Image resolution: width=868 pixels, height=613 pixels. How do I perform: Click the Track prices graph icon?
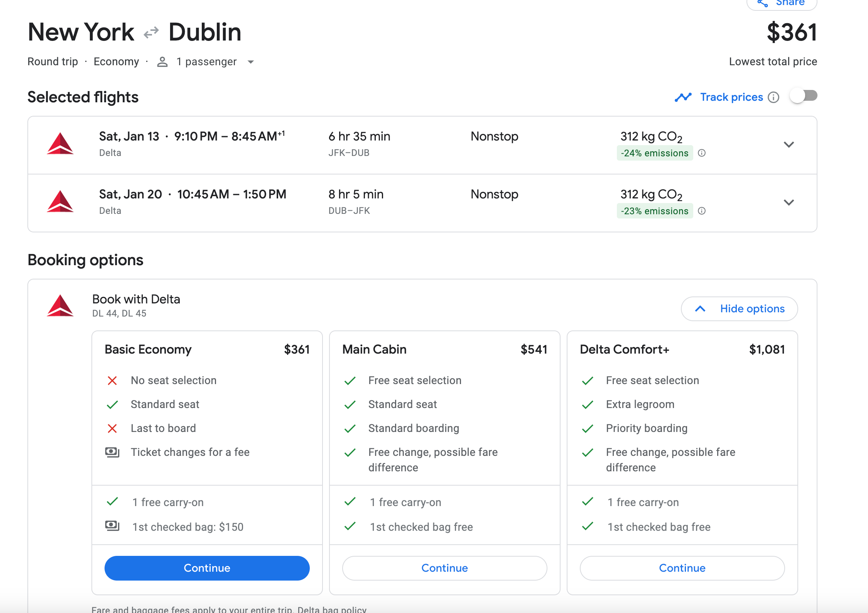point(683,97)
